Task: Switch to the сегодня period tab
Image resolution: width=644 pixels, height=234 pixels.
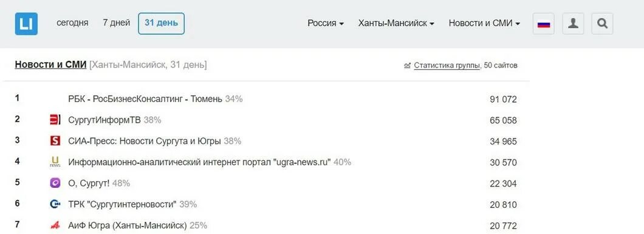Action: (72, 23)
